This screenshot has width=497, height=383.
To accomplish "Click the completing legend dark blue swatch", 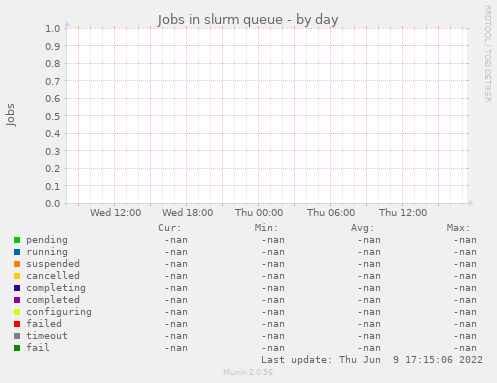I will [17, 288].
